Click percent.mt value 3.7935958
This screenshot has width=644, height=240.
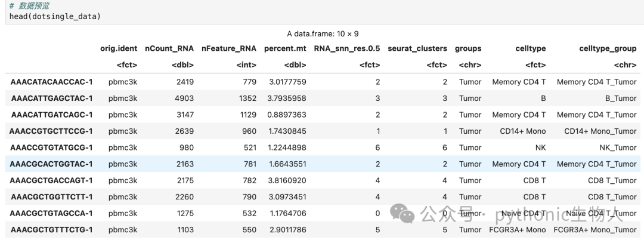click(x=287, y=99)
